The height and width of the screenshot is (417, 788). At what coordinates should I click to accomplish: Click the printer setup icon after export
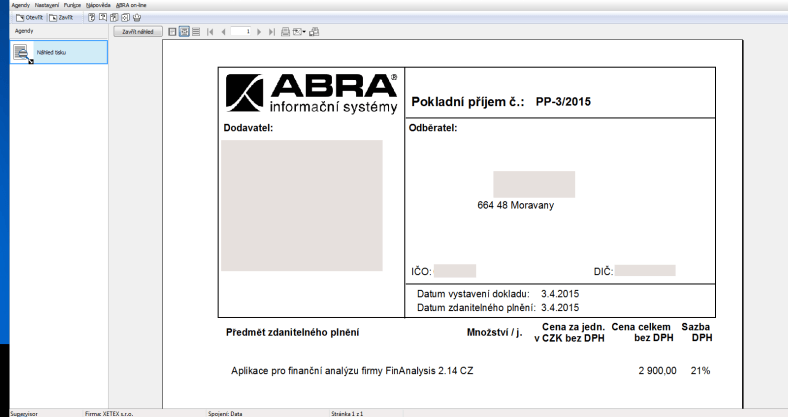314,32
